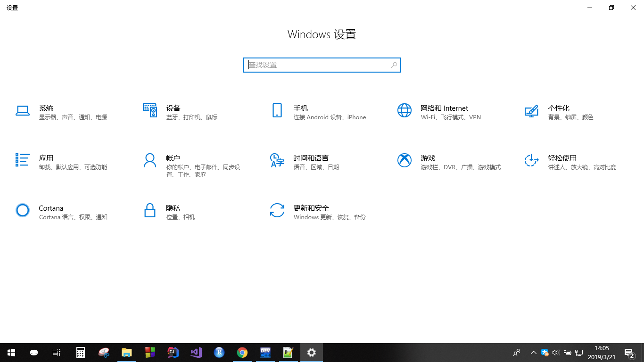The image size is (644, 362).
Task: Check battery status in the tray
Action: tap(567, 353)
